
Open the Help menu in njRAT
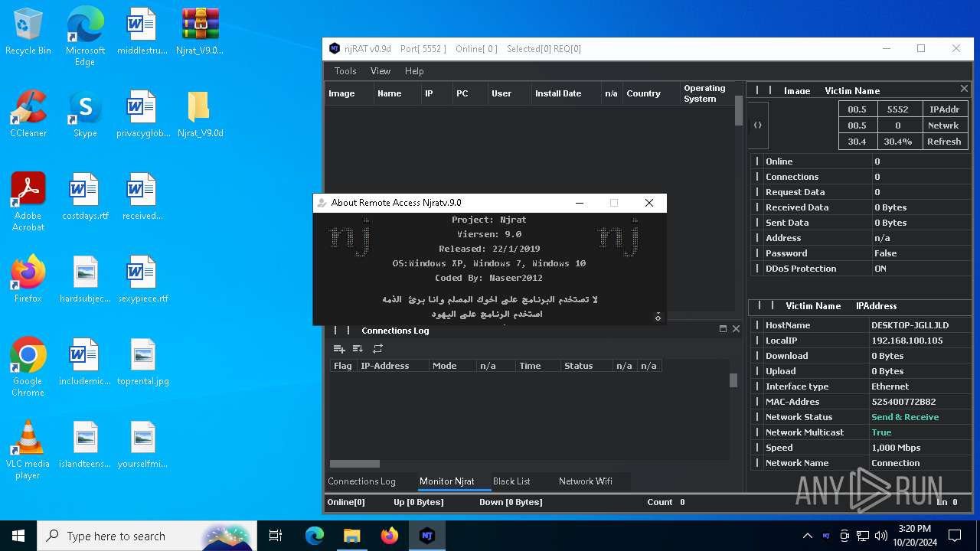point(414,71)
